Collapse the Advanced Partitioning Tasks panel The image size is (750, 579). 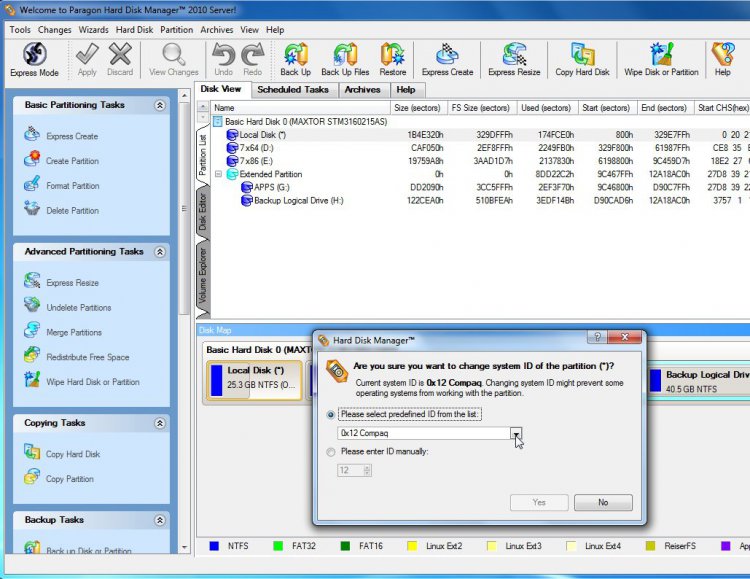pos(160,252)
